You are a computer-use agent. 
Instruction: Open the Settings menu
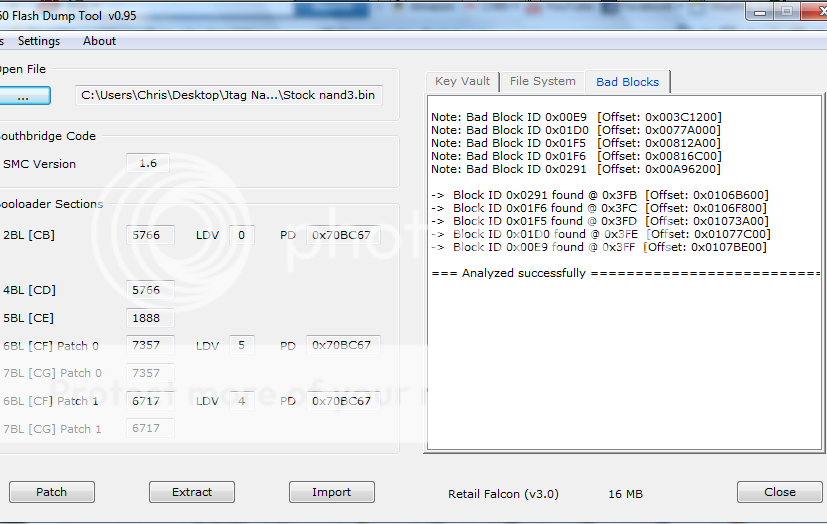click(x=39, y=41)
